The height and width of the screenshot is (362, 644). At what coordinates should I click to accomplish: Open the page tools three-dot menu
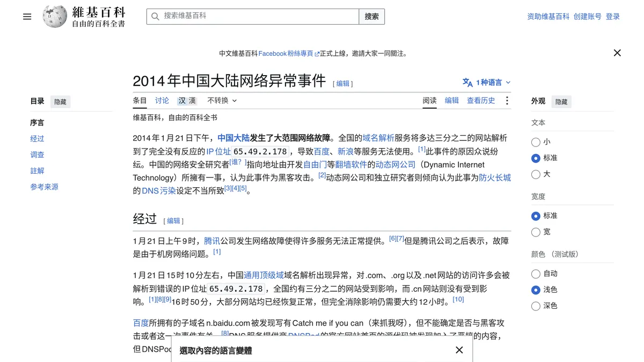(507, 101)
